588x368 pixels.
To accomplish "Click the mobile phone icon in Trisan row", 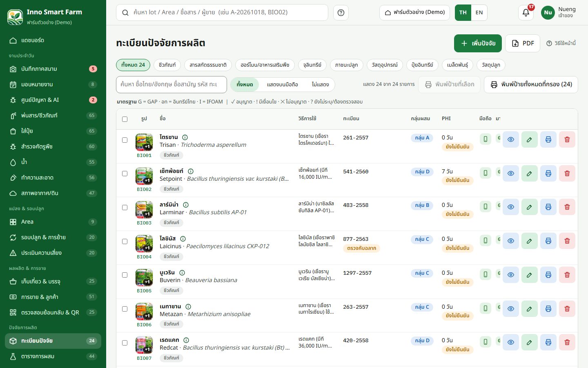I will 485,139.
